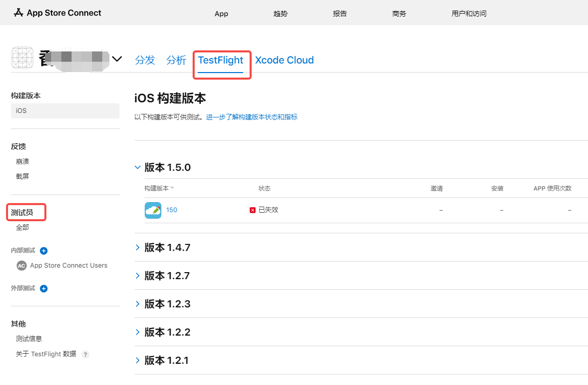Open the 报告 menu in the top bar
Image resolution: width=588 pixels, height=385 pixels.
click(x=340, y=14)
